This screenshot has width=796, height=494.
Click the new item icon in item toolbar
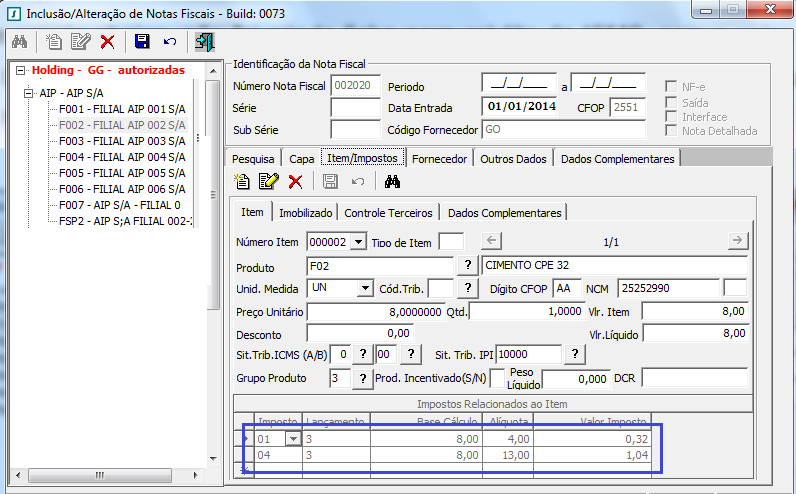[x=241, y=181]
